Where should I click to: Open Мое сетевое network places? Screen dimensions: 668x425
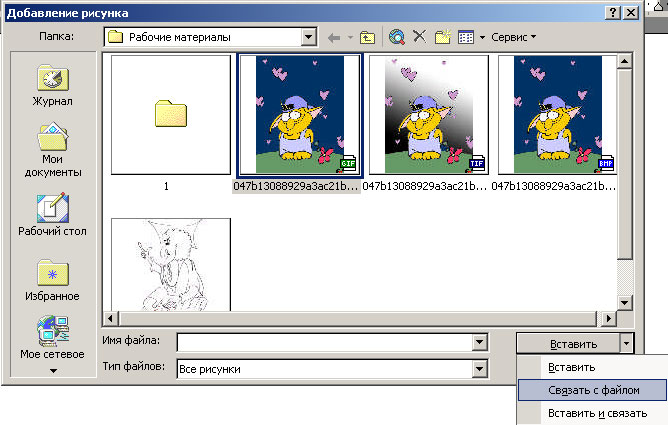tap(51, 338)
